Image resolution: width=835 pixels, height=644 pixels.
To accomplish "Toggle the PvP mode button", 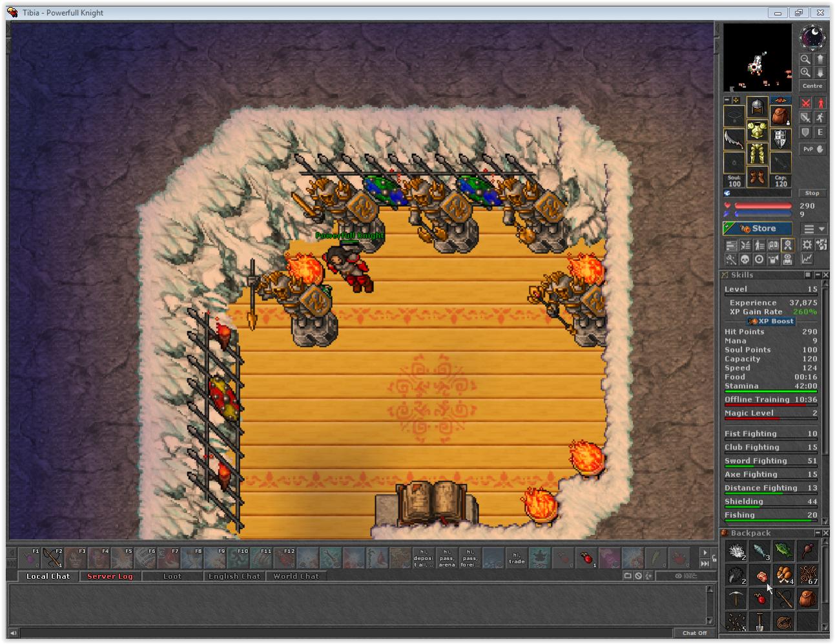I will click(812, 149).
